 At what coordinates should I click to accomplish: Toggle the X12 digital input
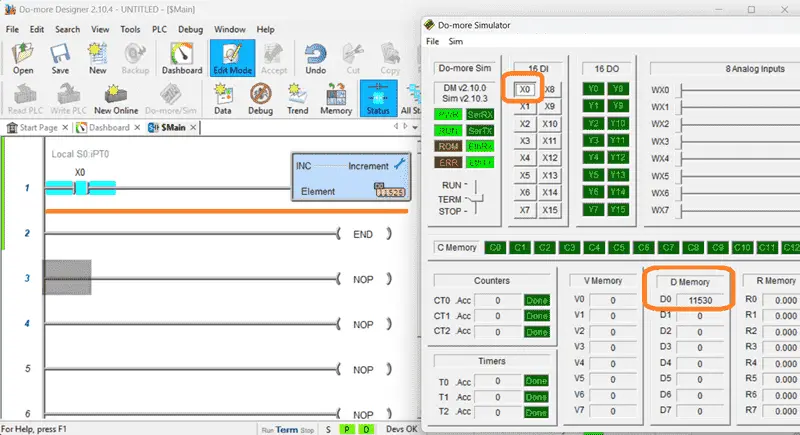(549, 158)
